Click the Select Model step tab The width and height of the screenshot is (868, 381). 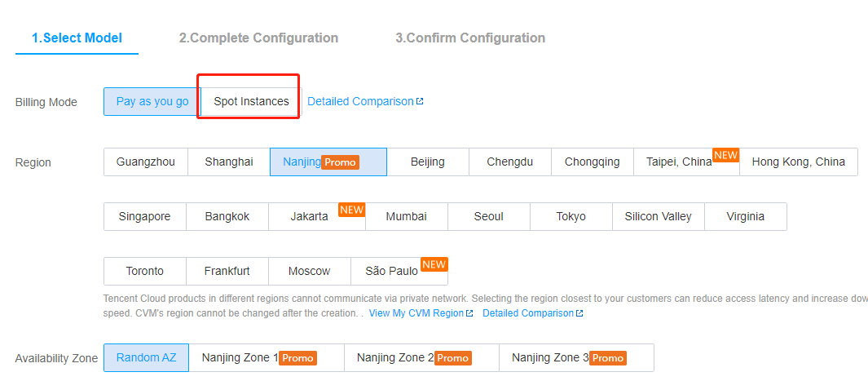click(x=77, y=38)
